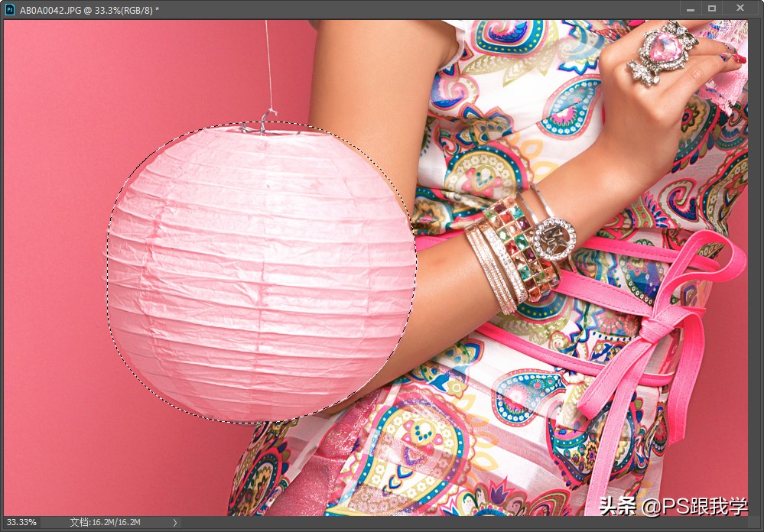Click inside the selected pink paper lantern

(262, 272)
